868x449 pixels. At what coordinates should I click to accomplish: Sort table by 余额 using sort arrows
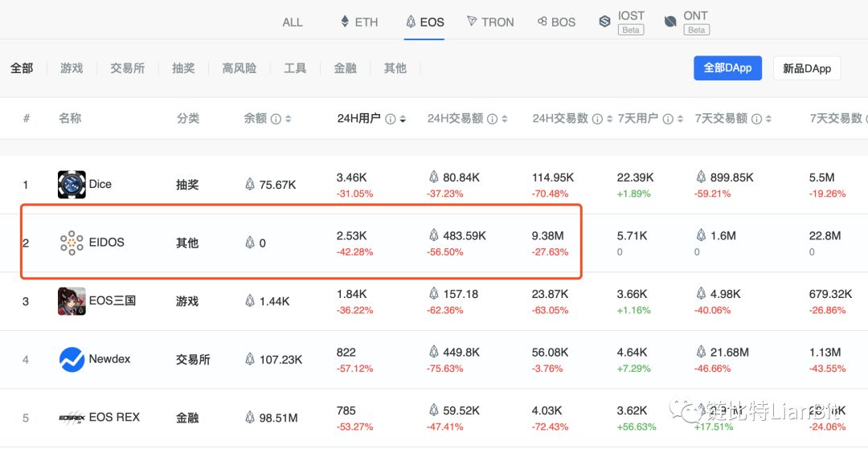[x=288, y=119]
